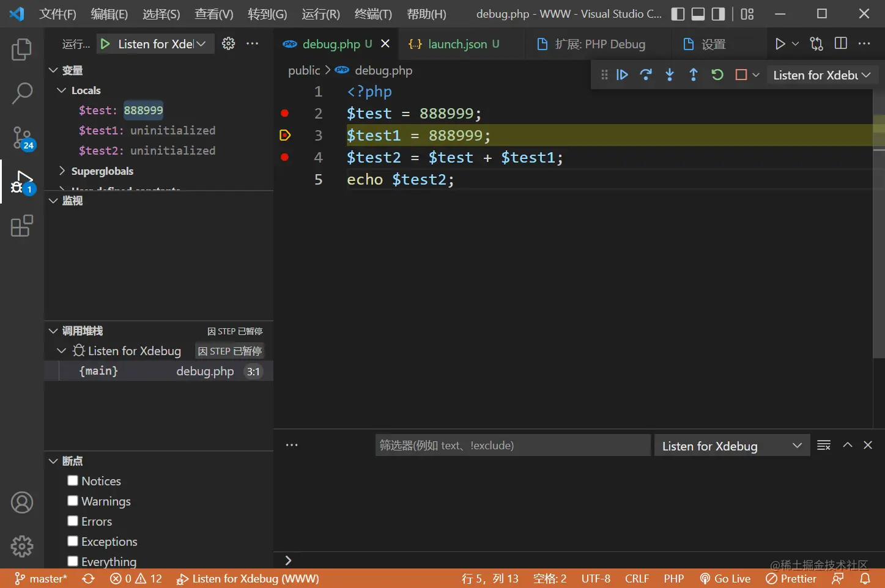Open the Extensions view
885x588 pixels.
pos(22,226)
